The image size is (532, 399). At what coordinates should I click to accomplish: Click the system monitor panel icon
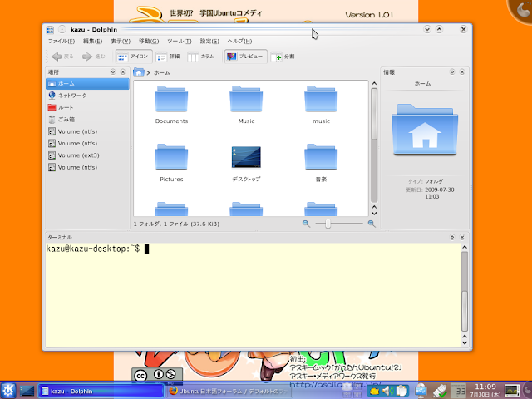point(512,391)
